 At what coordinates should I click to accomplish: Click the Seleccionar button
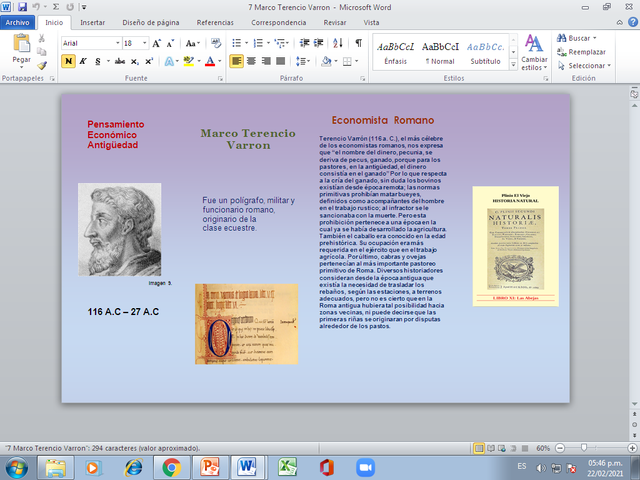pyautogui.click(x=584, y=65)
